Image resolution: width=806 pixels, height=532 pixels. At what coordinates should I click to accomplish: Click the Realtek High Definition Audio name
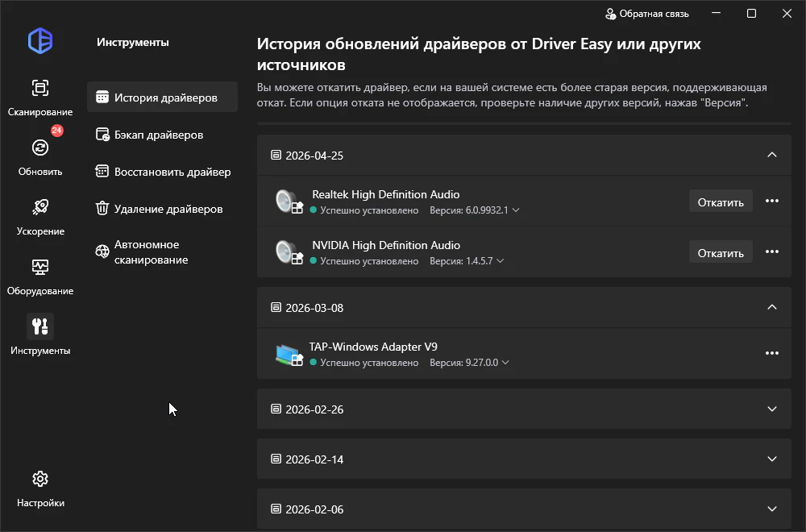[385, 194]
